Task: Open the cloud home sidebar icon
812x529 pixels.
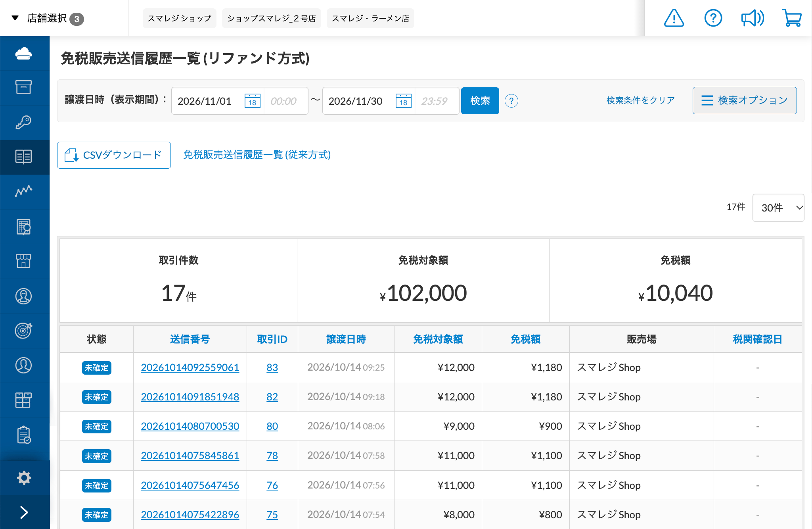Action: pyautogui.click(x=24, y=53)
